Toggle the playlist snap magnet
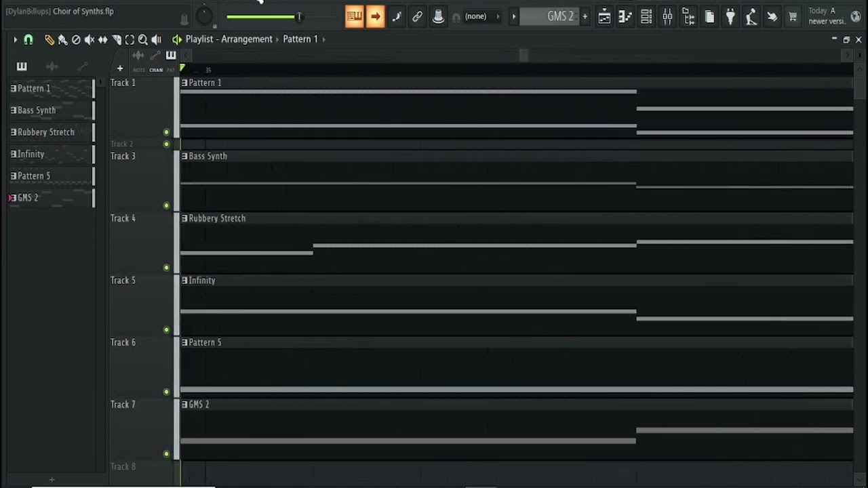The height and width of the screenshot is (488, 868). pyautogui.click(x=28, y=40)
